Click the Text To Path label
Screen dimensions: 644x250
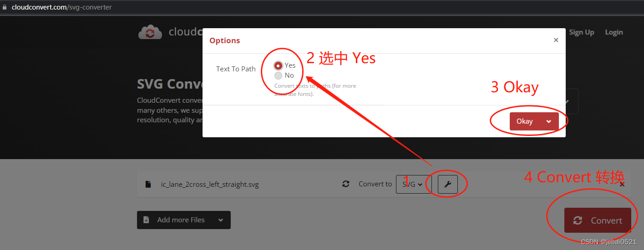[x=236, y=69]
